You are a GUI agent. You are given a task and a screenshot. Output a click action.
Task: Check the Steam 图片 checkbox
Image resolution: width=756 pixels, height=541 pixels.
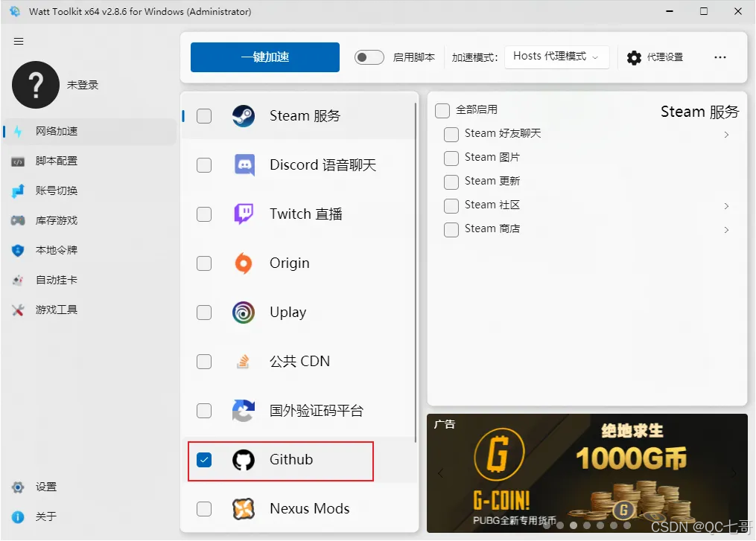[x=451, y=158]
